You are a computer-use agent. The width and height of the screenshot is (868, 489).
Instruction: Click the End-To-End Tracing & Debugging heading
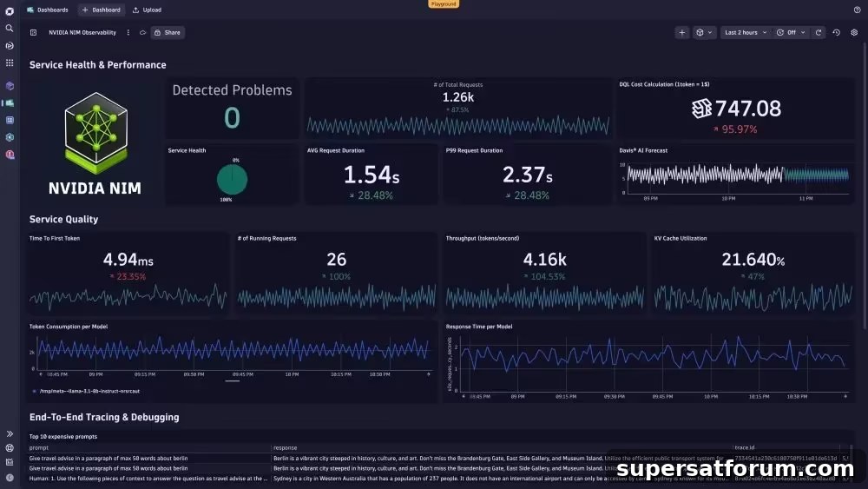pyautogui.click(x=104, y=417)
